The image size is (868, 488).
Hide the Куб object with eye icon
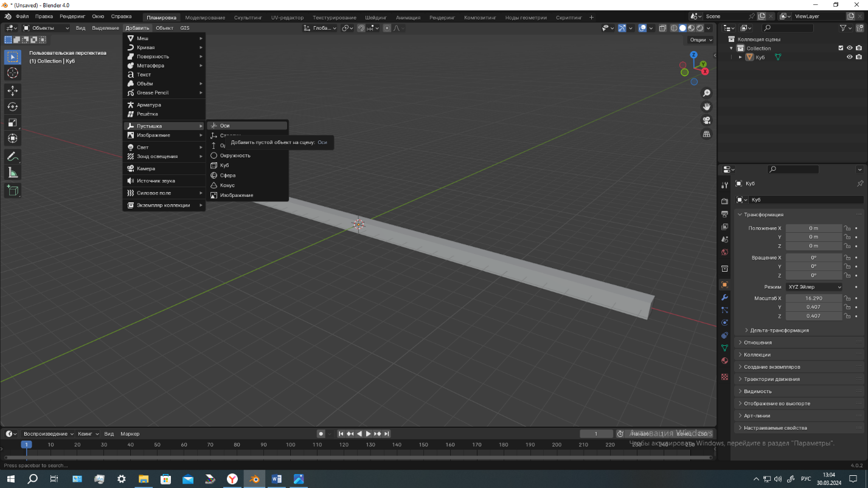[850, 57]
